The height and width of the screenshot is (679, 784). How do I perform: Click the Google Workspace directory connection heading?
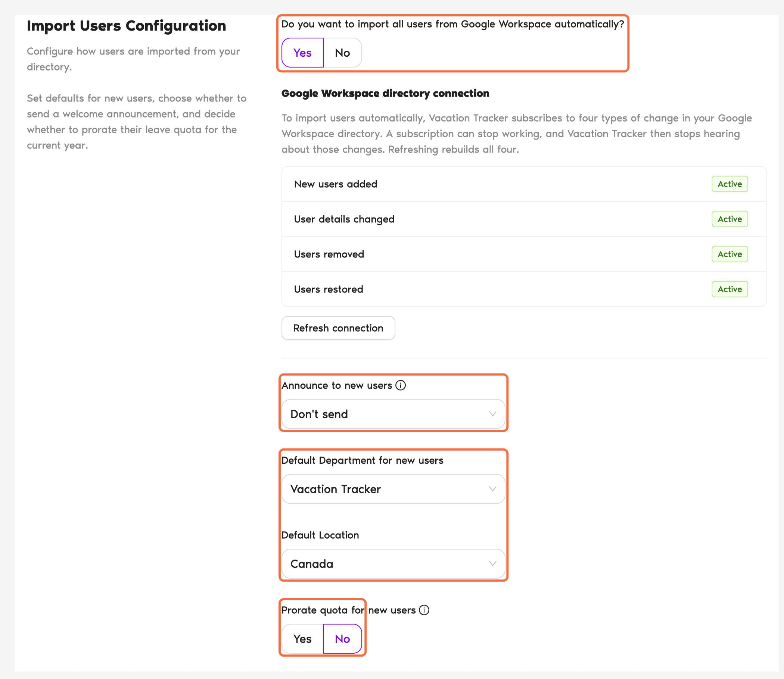385,93
